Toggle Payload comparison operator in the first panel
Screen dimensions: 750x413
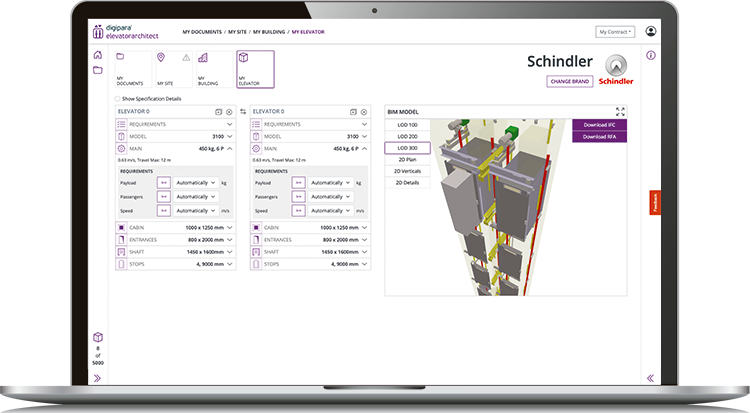pyautogui.click(x=164, y=183)
